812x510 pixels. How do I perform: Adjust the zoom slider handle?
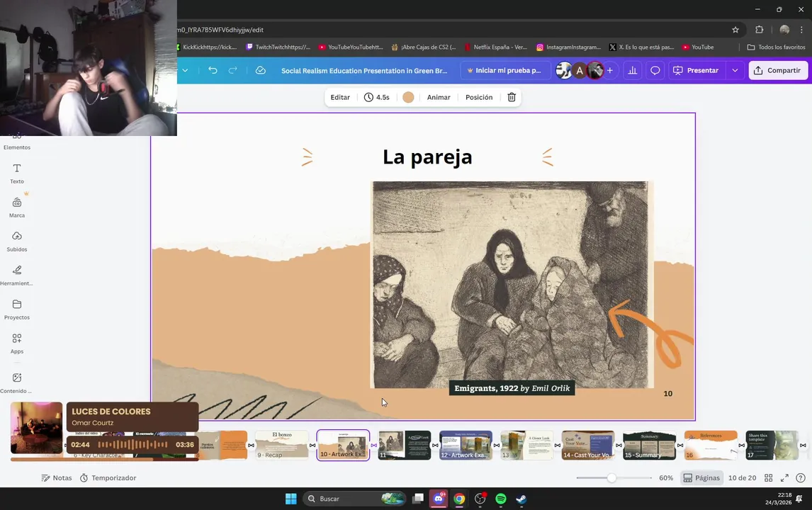611,478
